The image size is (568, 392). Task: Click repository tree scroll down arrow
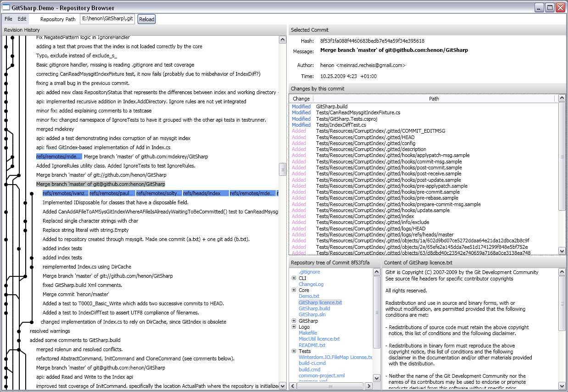click(377, 378)
